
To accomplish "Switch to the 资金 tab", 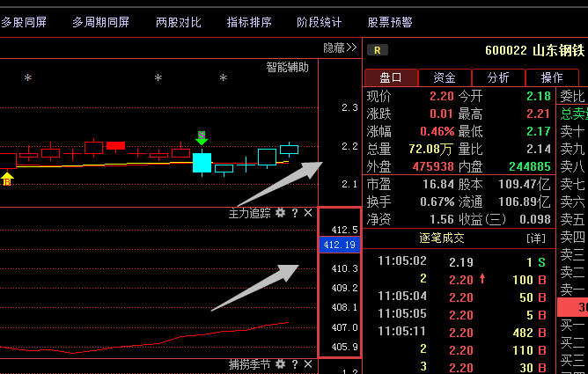I will tap(445, 77).
